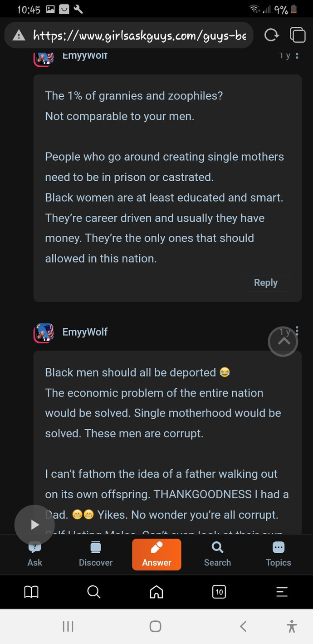This screenshot has width=313, height=644.
Task: Switch to the Topics tab
Action: click(x=279, y=555)
